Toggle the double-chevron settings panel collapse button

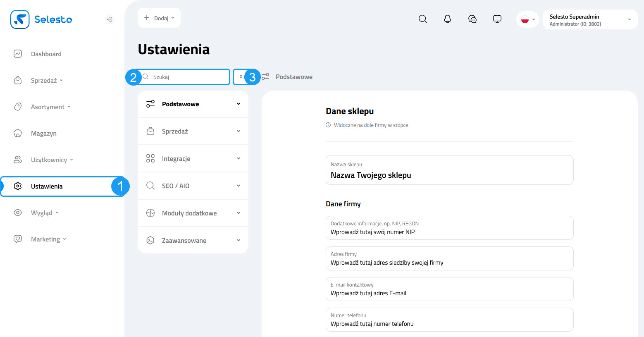(x=241, y=77)
